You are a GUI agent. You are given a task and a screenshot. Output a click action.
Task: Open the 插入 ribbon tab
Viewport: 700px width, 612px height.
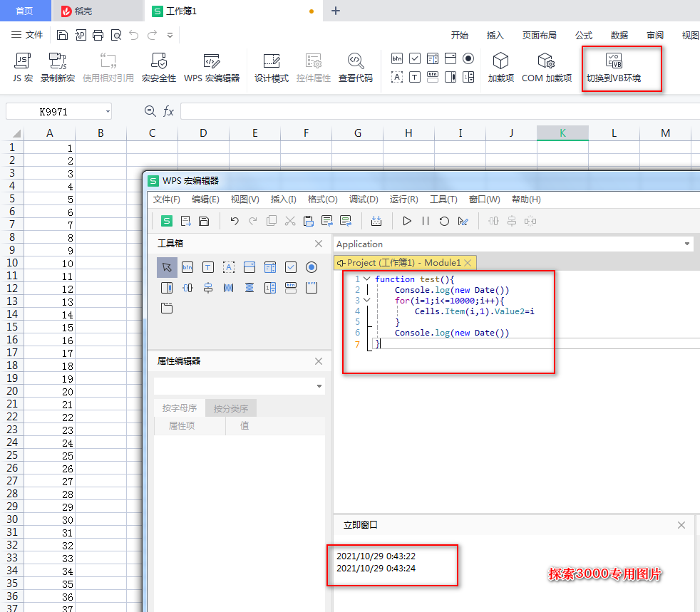point(495,35)
